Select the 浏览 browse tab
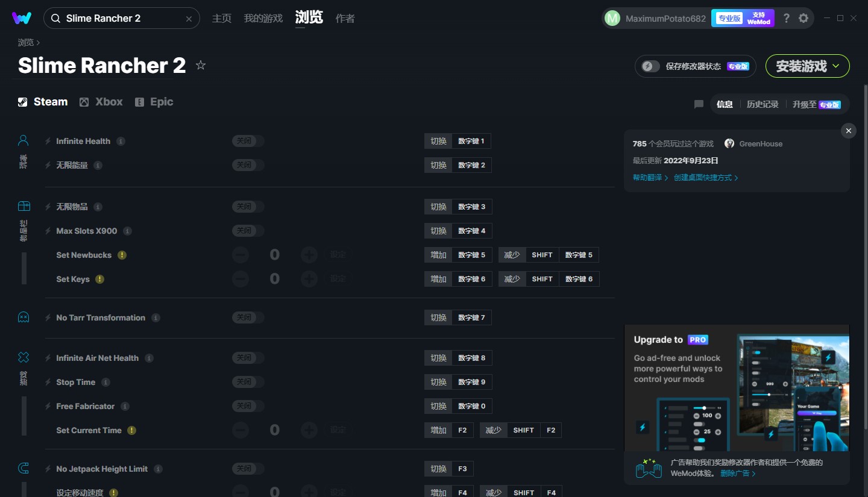 pyautogui.click(x=309, y=17)
